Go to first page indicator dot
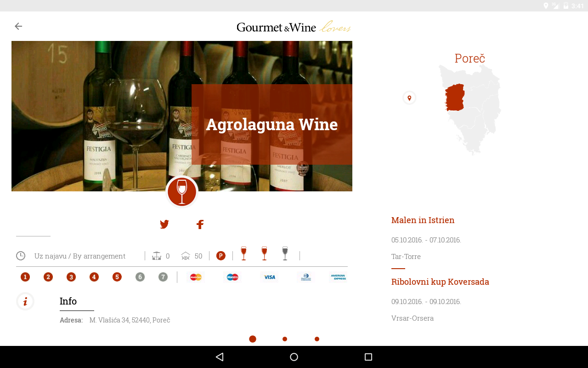 (x=253, y=339)
